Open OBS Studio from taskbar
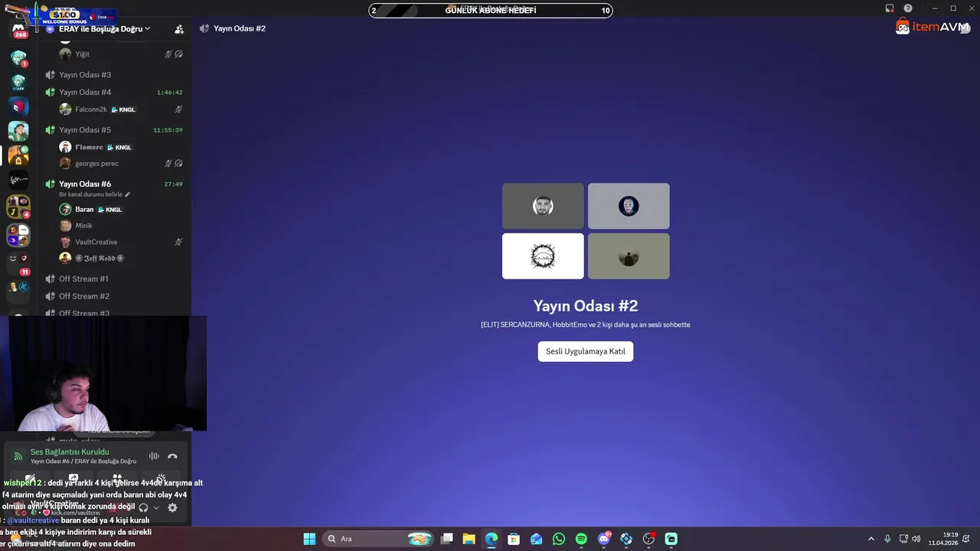980x551 pixels. [648, 539]
